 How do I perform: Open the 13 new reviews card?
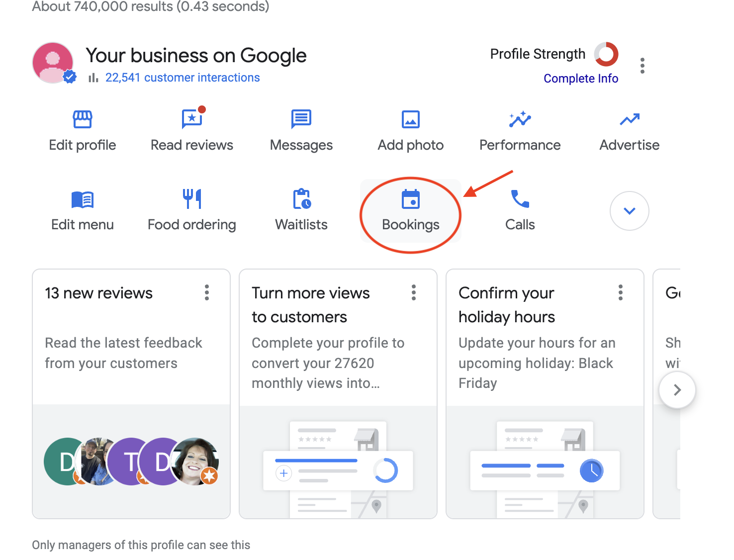pos(131,394)
